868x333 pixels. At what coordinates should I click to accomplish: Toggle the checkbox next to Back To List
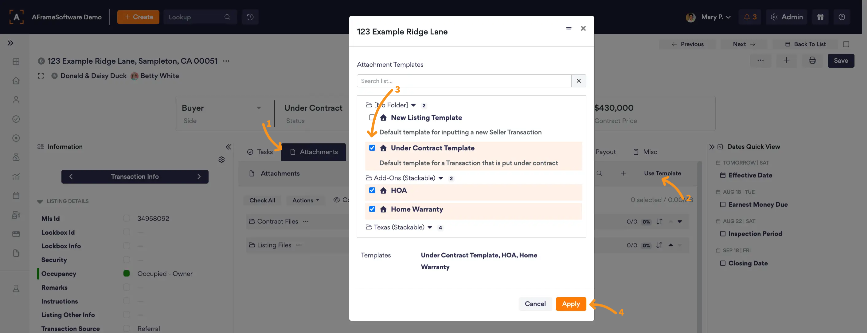click(x=846, y=44)
